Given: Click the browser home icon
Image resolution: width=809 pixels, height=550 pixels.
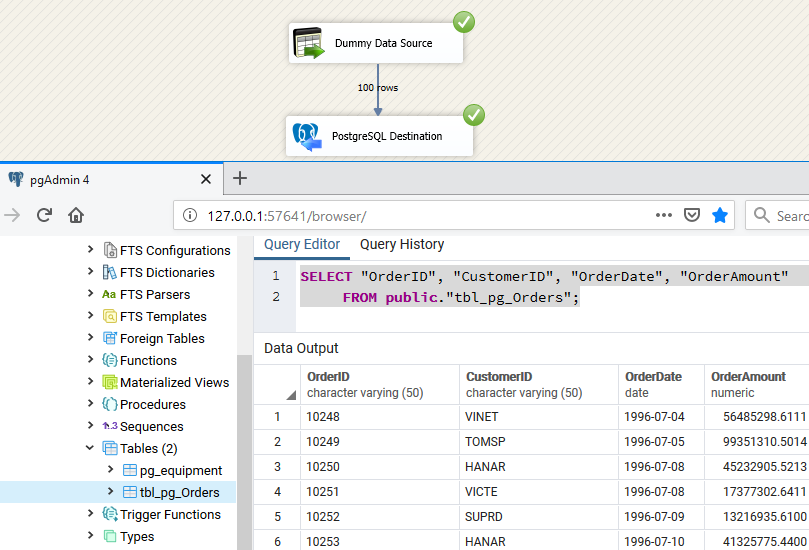Looking at the screenshot, I should pyautogui.click(x=76, y=215).
